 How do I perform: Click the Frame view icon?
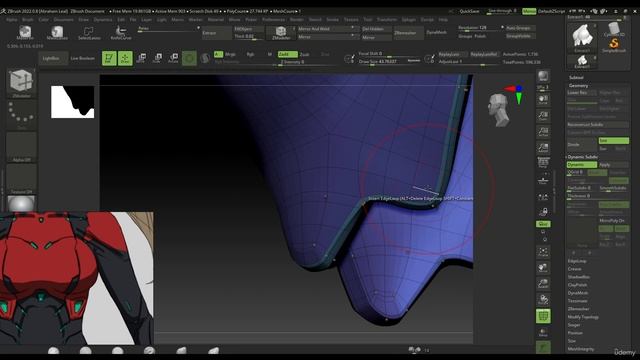tap(543, 252)
